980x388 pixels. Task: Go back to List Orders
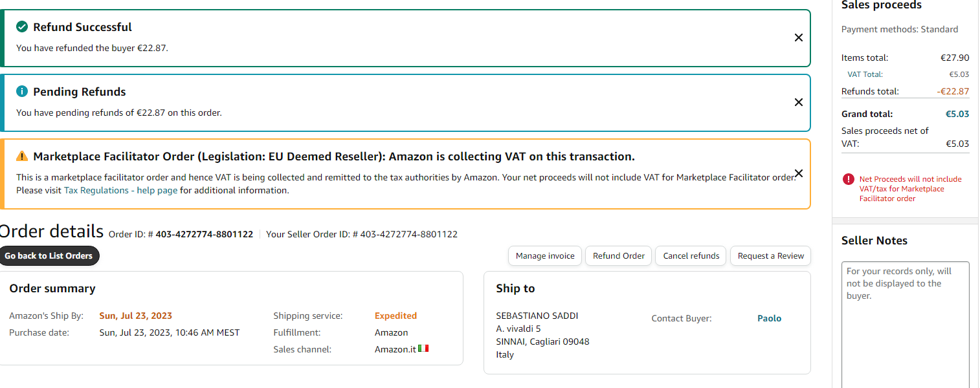click(x=49, y=256)
